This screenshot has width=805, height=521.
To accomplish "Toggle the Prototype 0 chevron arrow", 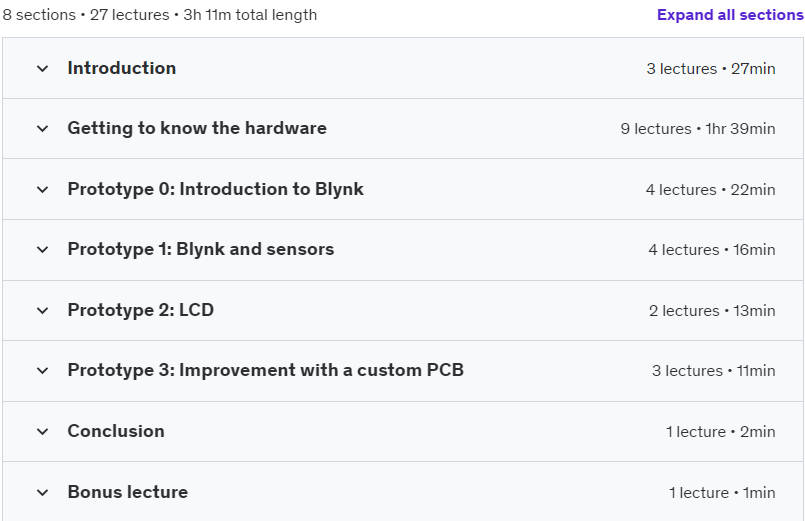I will coord(43,189).
